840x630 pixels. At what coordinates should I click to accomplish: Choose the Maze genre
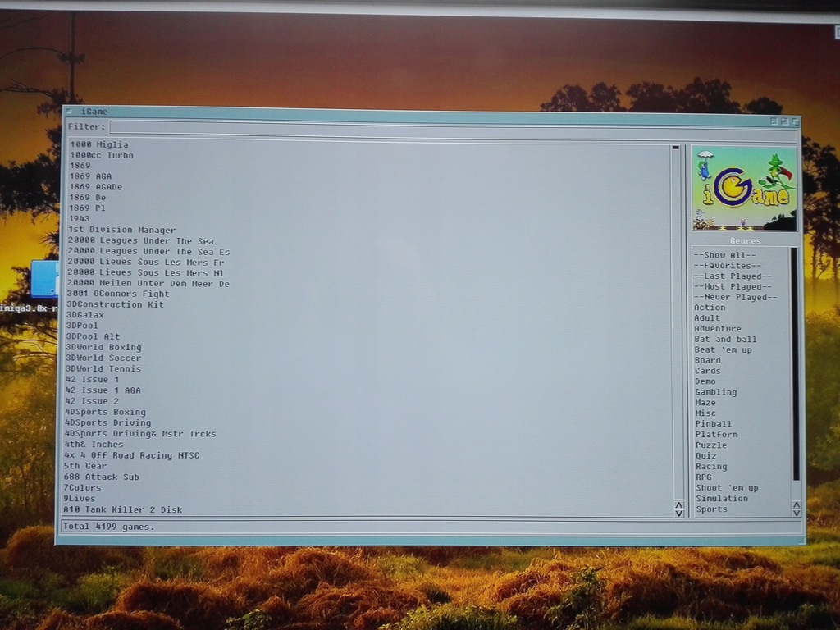tap(705, 403)
